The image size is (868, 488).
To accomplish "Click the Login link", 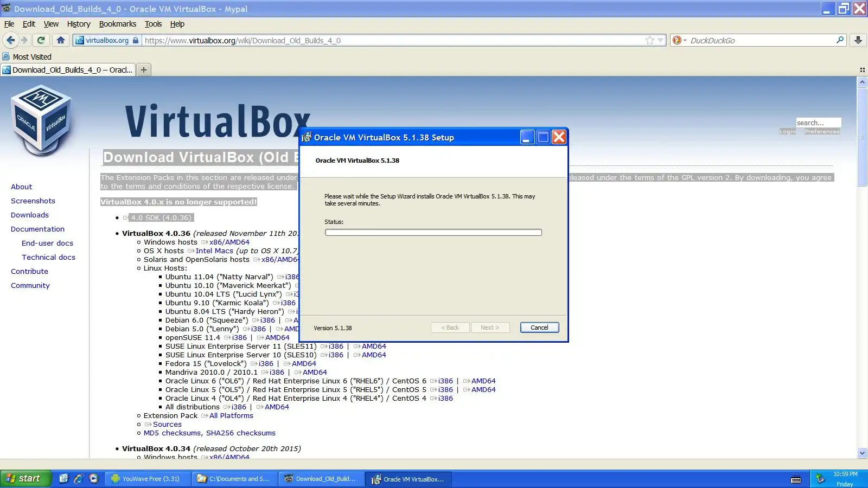I will click(x=787, y=132).
